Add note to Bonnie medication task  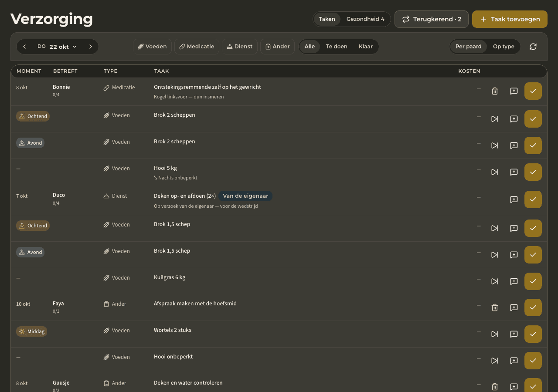514,91
